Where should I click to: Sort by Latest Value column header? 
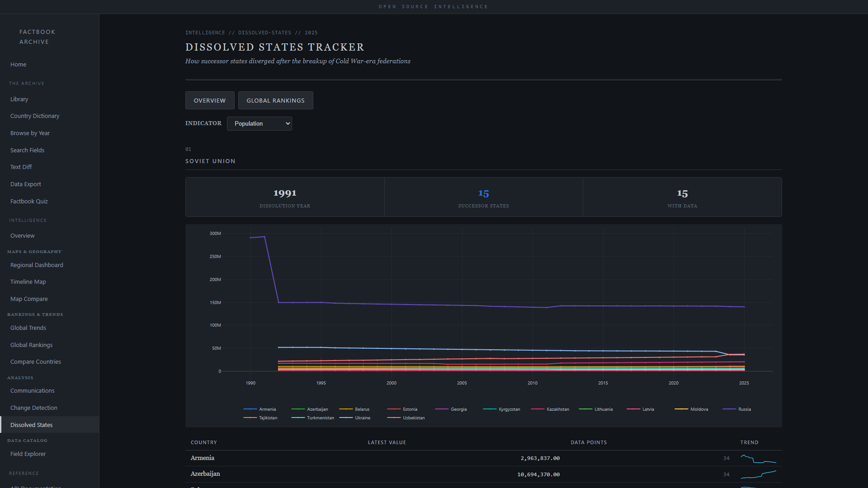click(x=387, y=443)
